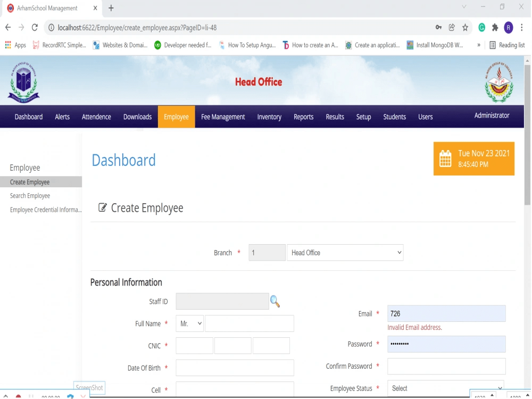
Task: Click the browser address bar URL
Action: [x=137, y=28]
